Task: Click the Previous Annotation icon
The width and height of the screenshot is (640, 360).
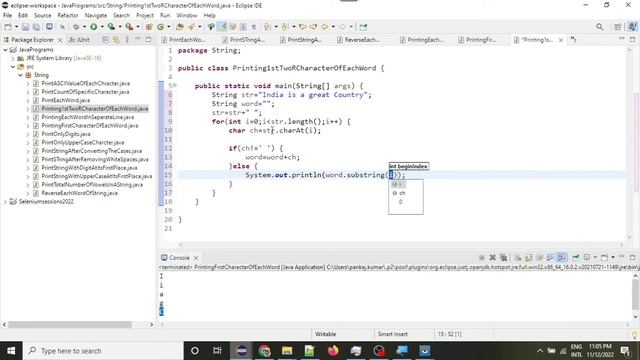Action: 285,27
